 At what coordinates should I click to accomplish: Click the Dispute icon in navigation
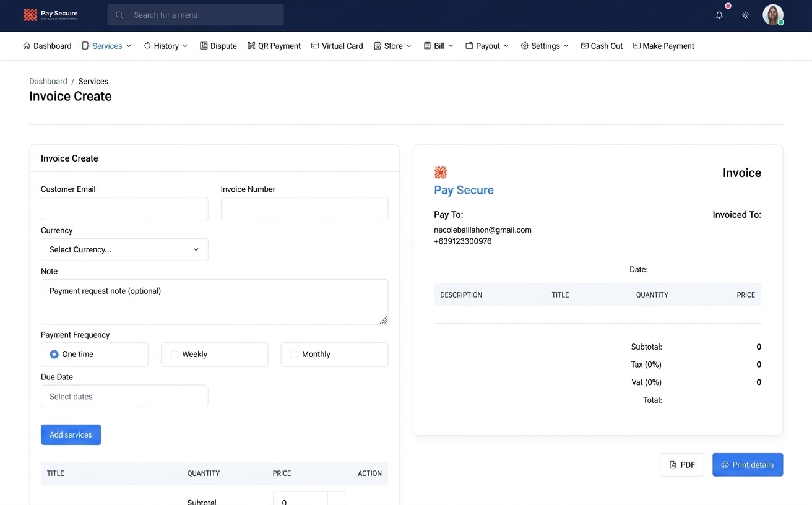(x=204, y=46)
